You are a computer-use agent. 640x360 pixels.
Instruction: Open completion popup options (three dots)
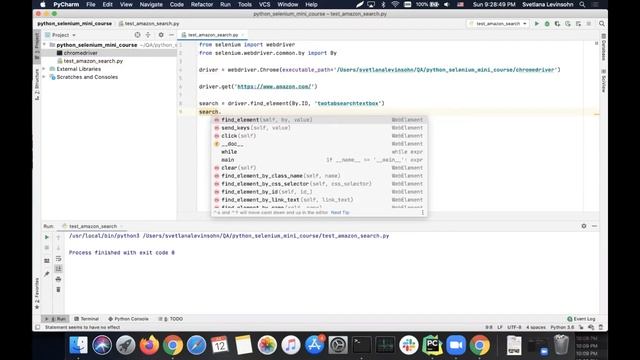[422, 213]
